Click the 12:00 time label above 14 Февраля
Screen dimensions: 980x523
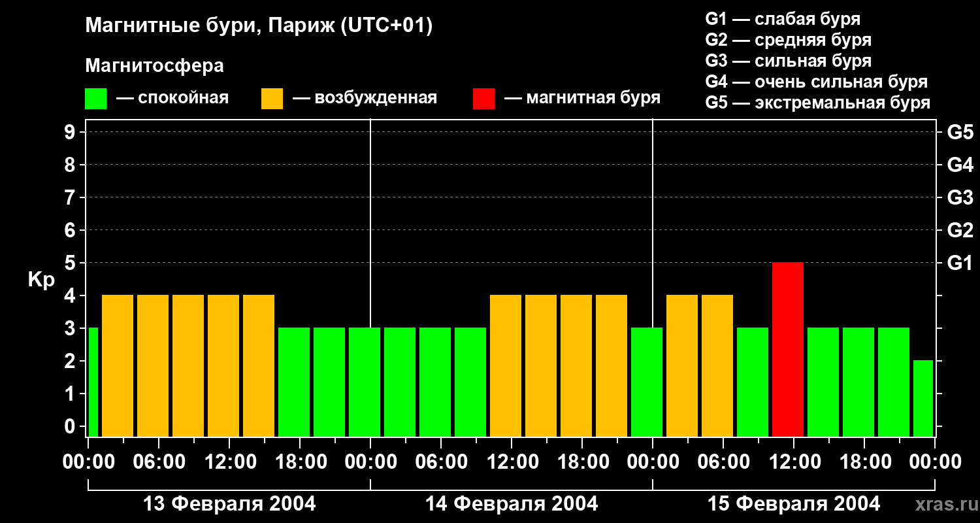(x=512, y=462)
